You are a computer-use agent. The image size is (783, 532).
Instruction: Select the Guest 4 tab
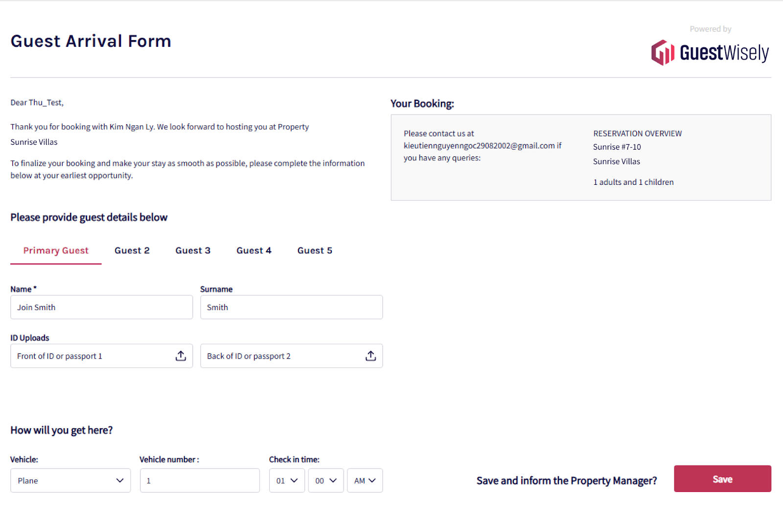(x=254, y=250)
